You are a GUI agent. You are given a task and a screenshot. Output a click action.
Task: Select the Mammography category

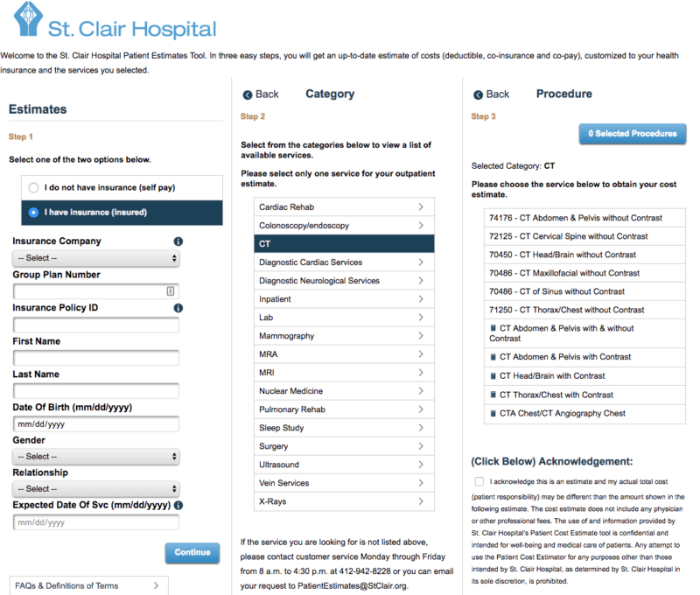pos(332,335)
